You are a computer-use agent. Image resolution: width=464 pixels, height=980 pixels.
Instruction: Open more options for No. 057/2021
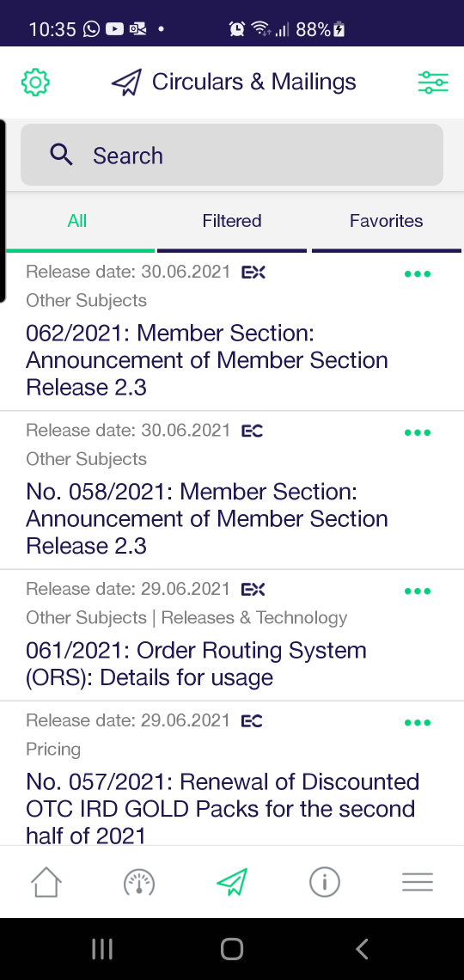coord(418,723)
